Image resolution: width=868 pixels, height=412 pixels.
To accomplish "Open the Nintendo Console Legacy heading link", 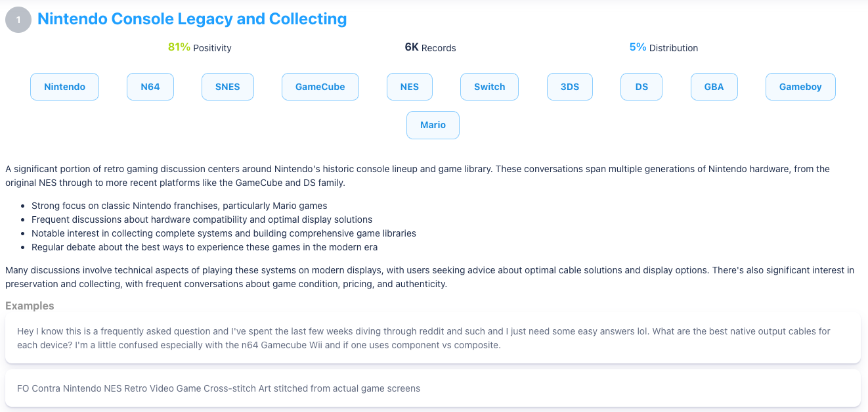I will click(192, 19).
